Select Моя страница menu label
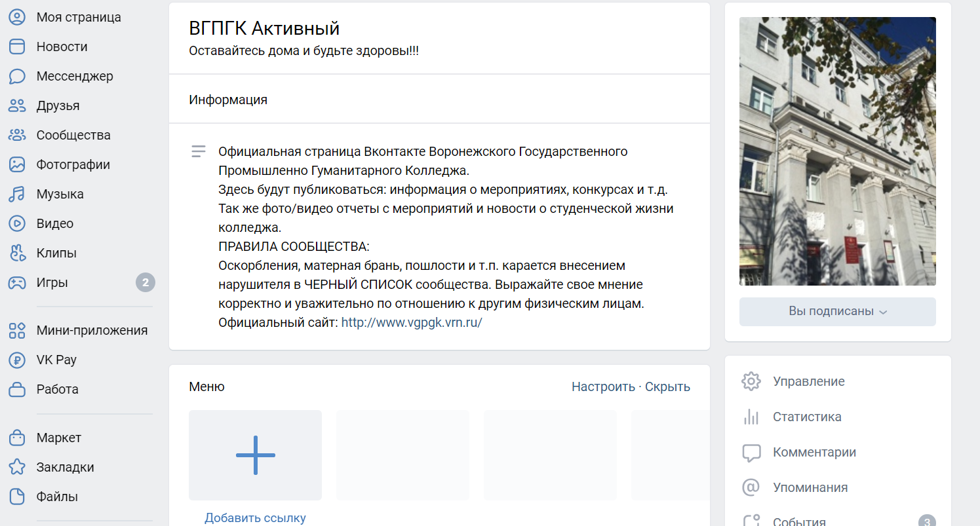980x526 pixels. (x=79, y=17)
